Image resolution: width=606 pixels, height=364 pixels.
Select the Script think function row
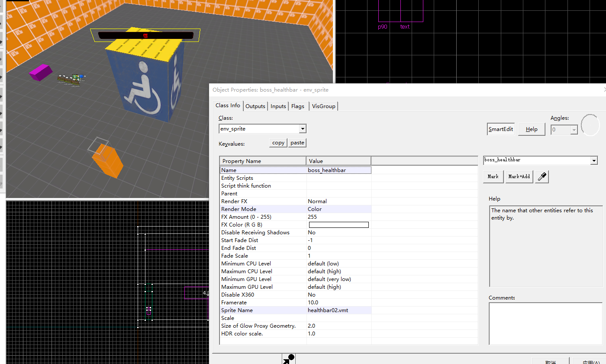(296, 186)
